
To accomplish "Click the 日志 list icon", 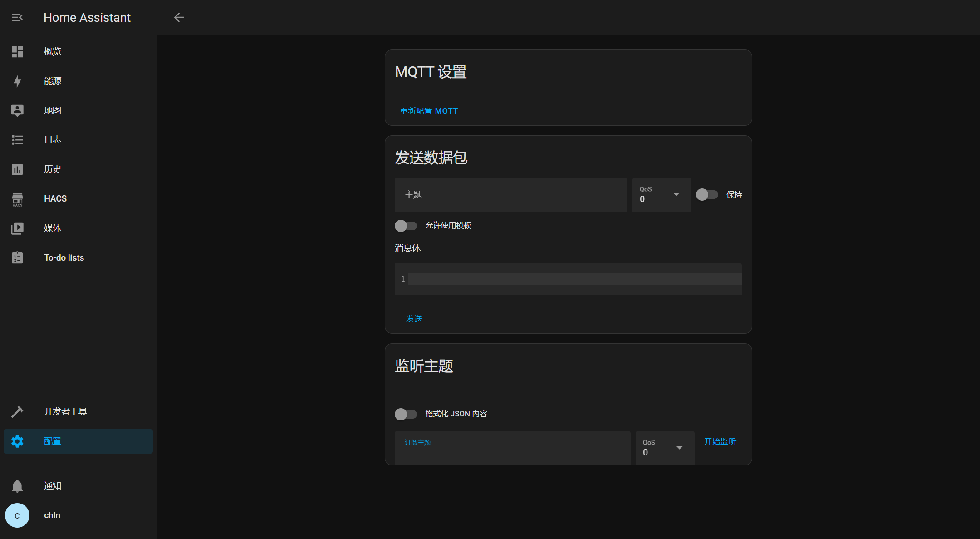I will (x=17, y=140).
